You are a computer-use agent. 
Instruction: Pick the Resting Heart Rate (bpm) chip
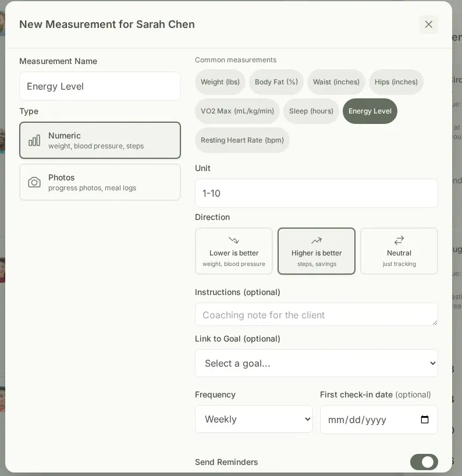click(x=242, y=140)
